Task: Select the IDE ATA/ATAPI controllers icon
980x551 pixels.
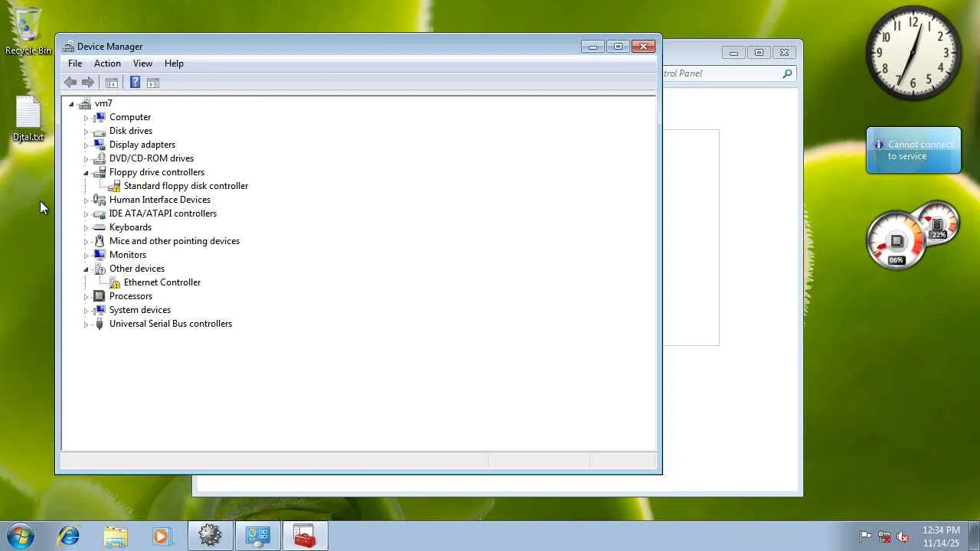Action: pos(99,214)
